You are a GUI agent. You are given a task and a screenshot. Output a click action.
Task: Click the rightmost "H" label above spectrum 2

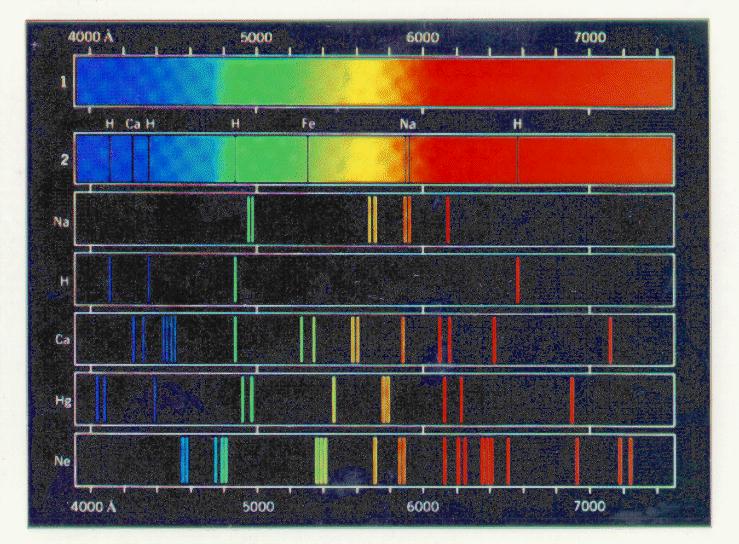518,124
